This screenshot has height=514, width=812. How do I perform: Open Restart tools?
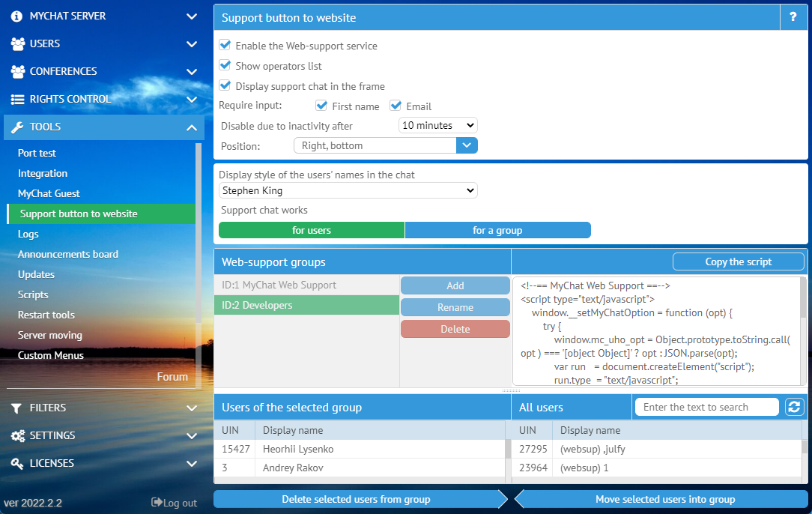click(x=46, y=315)
